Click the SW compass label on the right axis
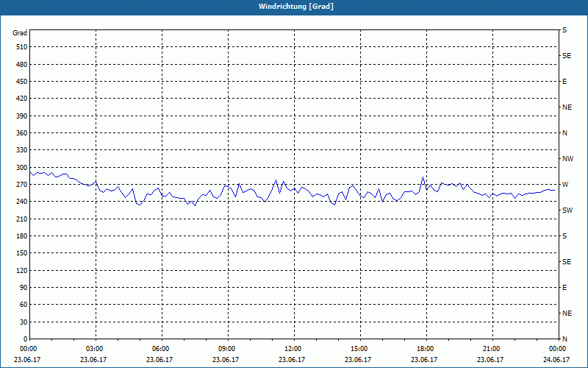The width and height of the screenshot is (588, 368). click(567, 210)
